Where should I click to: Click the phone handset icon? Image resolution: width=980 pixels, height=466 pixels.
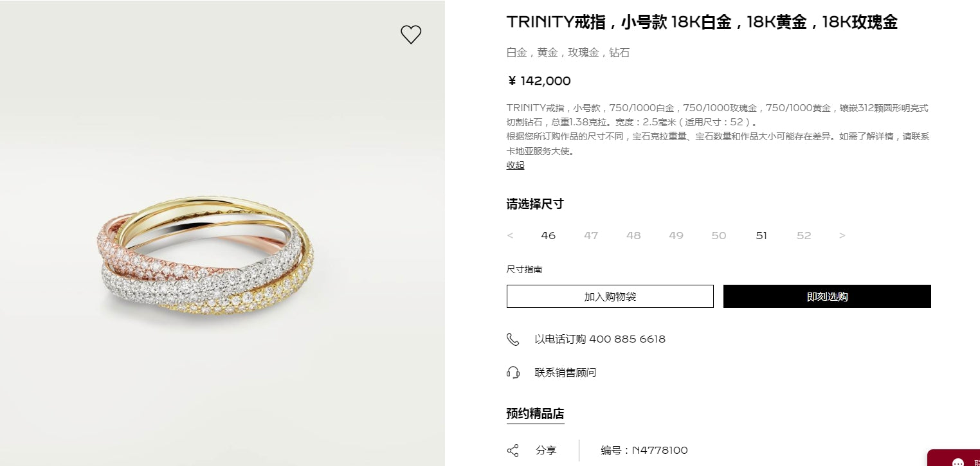(513, 339)
